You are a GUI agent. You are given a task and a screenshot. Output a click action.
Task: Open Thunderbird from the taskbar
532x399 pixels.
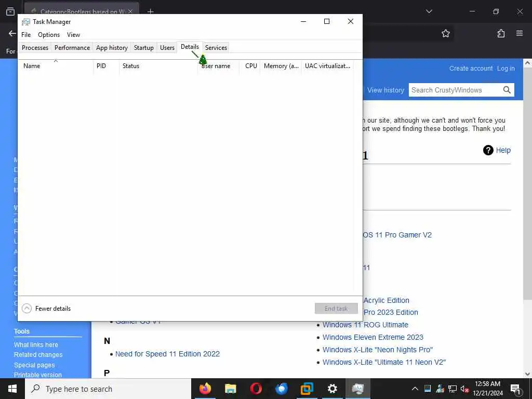(281, 389)
